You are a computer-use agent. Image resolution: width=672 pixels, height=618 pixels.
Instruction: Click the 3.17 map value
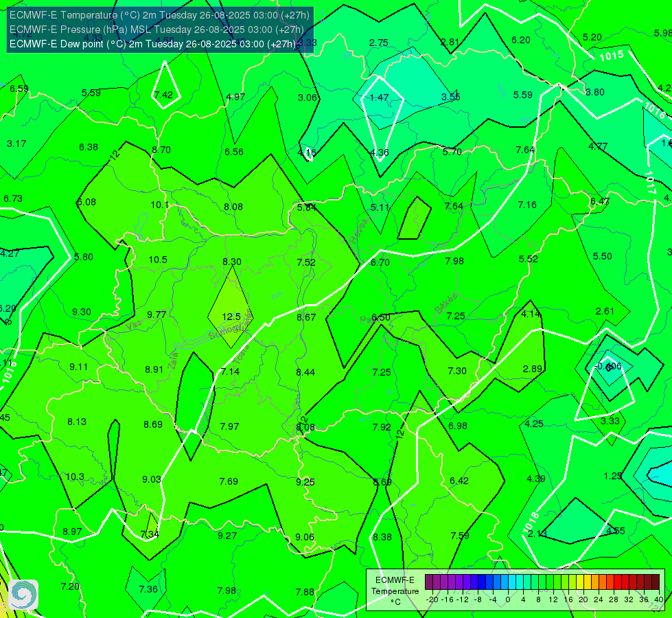[16, 144]
